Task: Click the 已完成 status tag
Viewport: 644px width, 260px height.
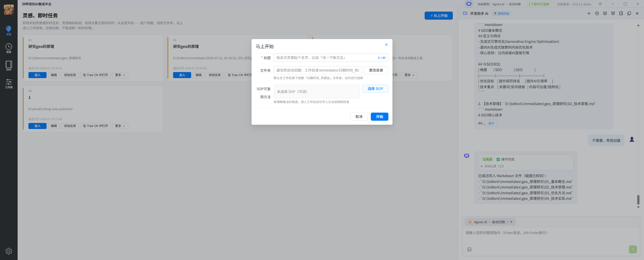Action: coord(487,159)
